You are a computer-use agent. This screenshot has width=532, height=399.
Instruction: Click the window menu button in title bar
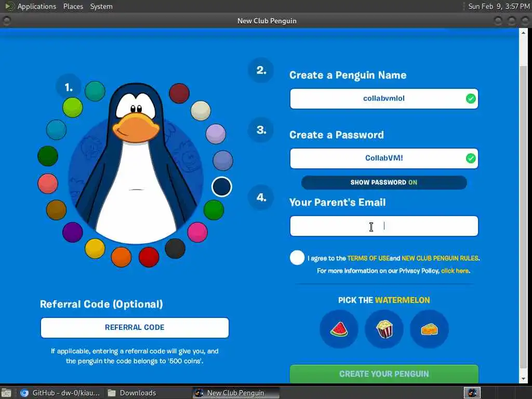click(6, 21)
